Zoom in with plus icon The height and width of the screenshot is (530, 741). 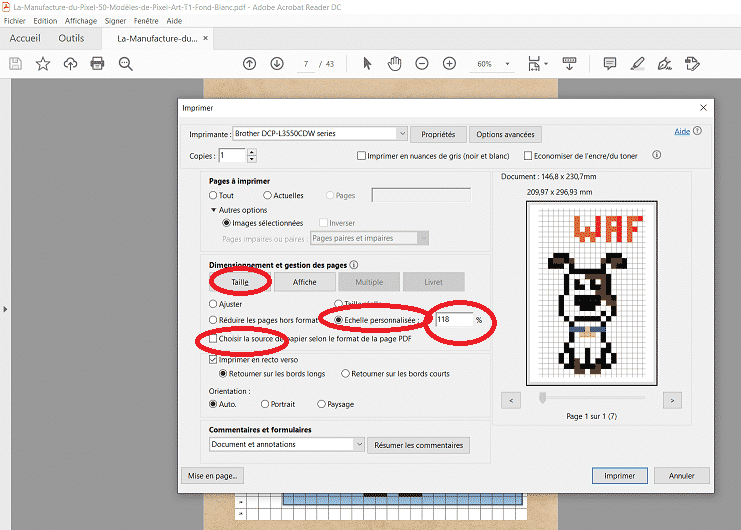coord(449,64)
